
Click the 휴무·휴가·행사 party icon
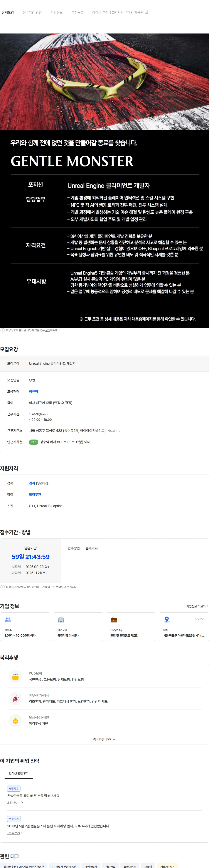15,698
